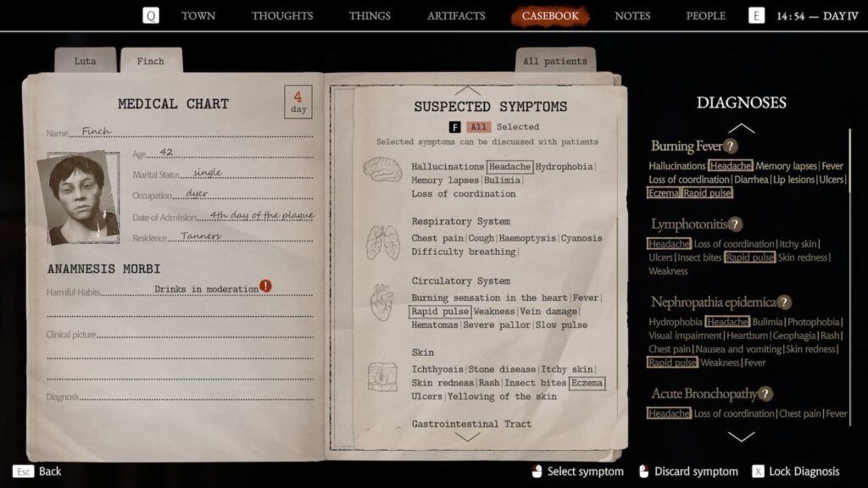
Task: Click the day 4 counter box
Action: (298, 102)
